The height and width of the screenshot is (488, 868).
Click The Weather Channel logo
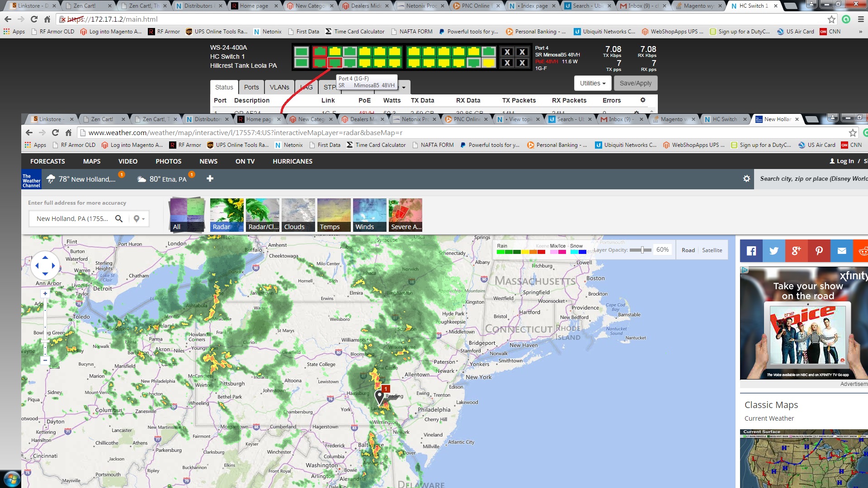pyautogui.click(x=31, y=179)
